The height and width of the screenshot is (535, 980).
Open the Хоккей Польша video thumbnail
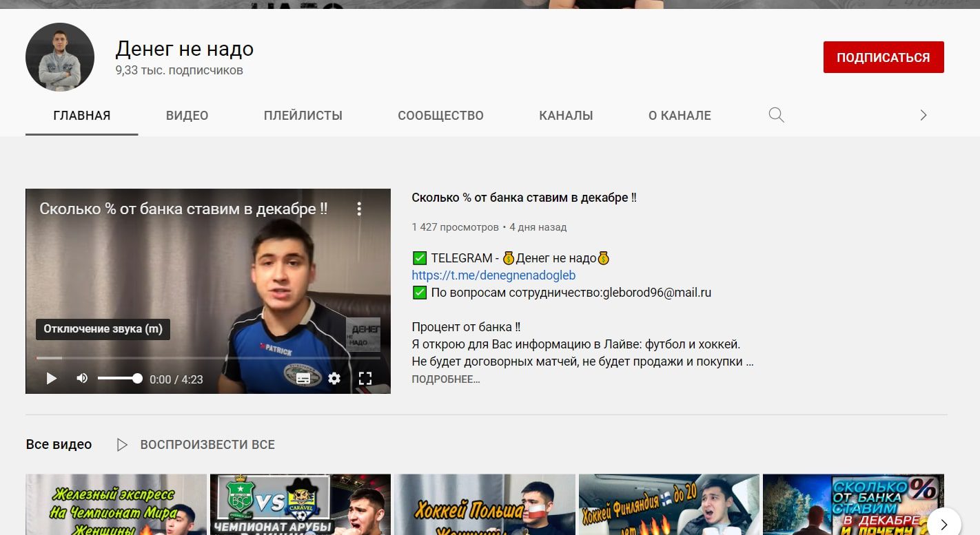[484, 505]
